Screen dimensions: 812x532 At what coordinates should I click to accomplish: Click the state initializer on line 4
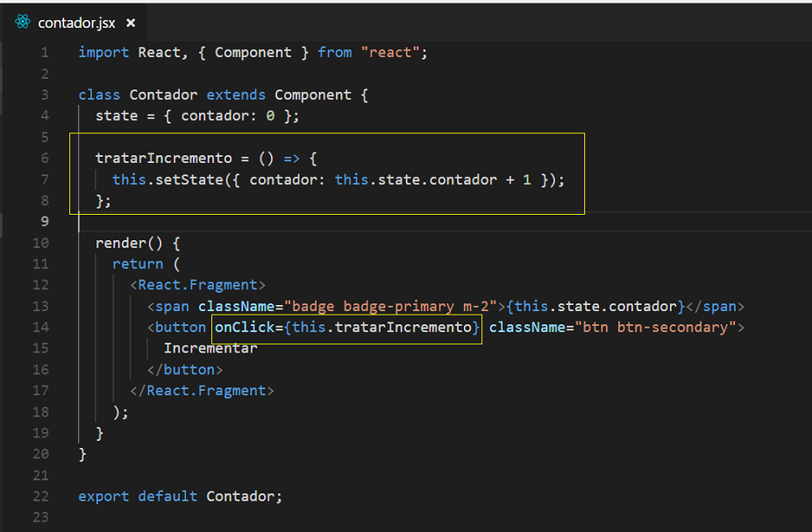point(197,116)
